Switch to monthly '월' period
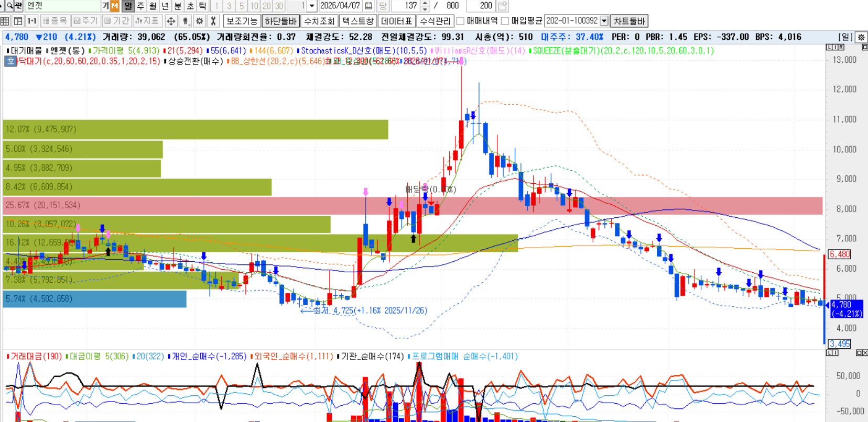Image resolution: width=868 pixels, height=422 pixels. click(153, 6)
